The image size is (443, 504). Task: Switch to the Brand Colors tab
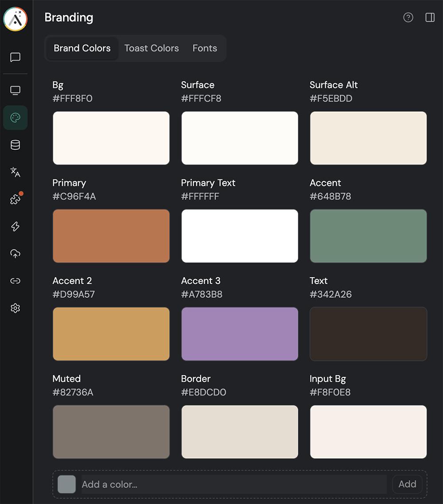(82, 48)
